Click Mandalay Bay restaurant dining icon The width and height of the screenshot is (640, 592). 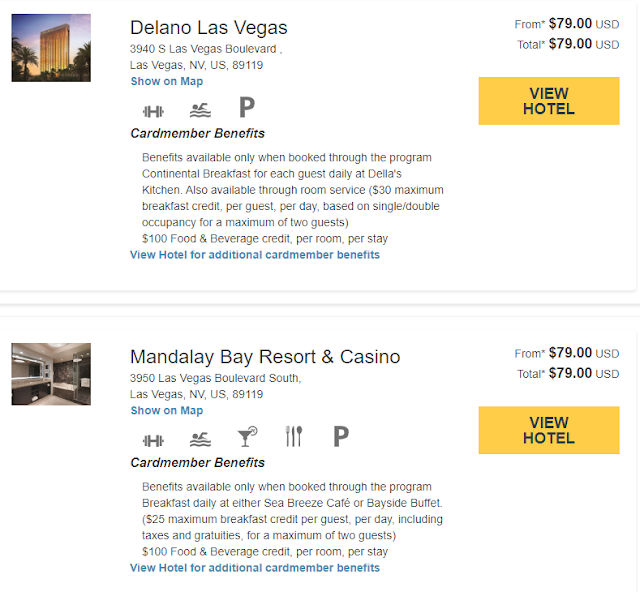pyautogui.click(x=293, y=436)
